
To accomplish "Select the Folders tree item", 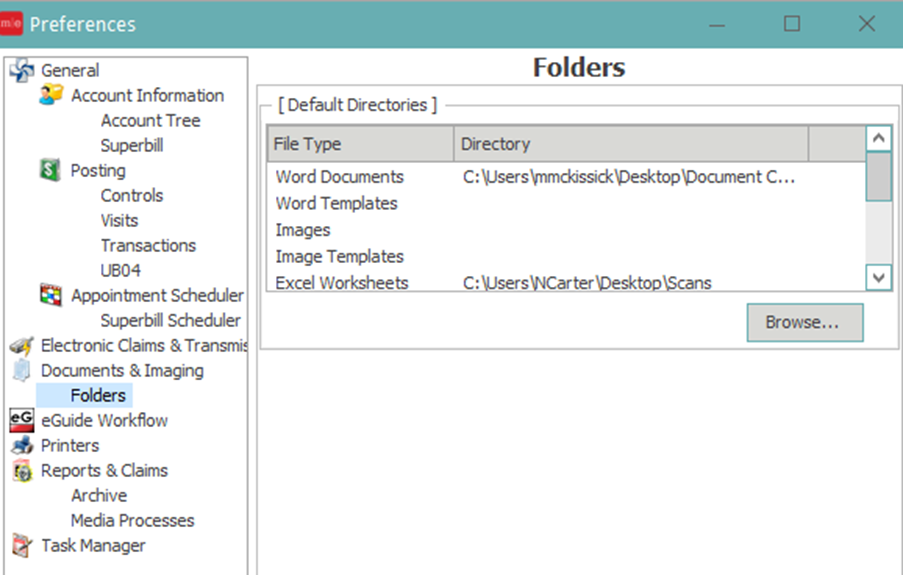I will pos(98,396).
